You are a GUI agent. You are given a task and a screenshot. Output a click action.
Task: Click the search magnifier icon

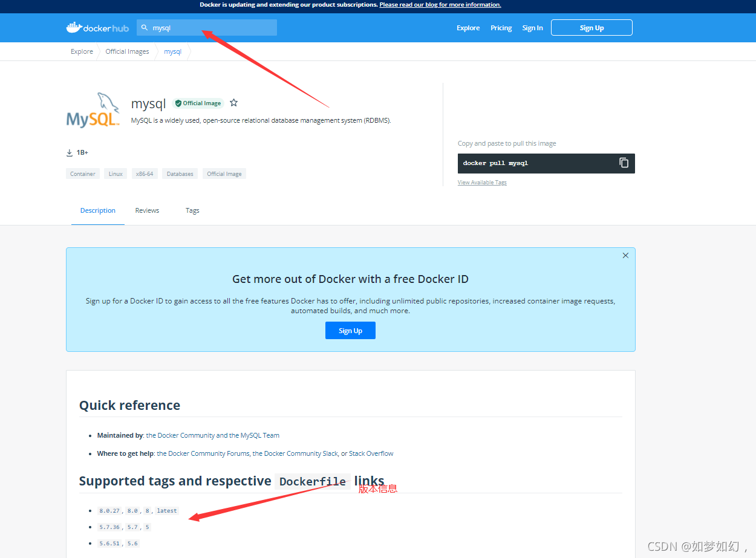pos(145,28)
